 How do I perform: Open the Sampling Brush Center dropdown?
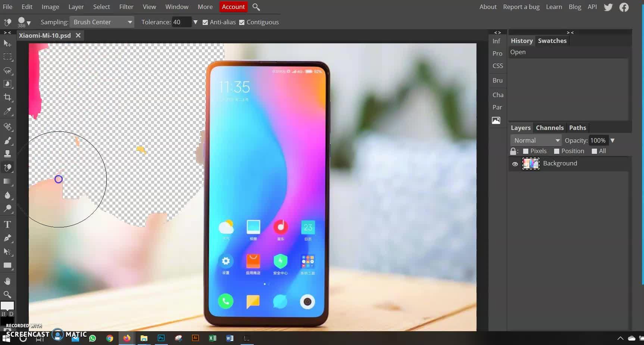pos(102,22)
